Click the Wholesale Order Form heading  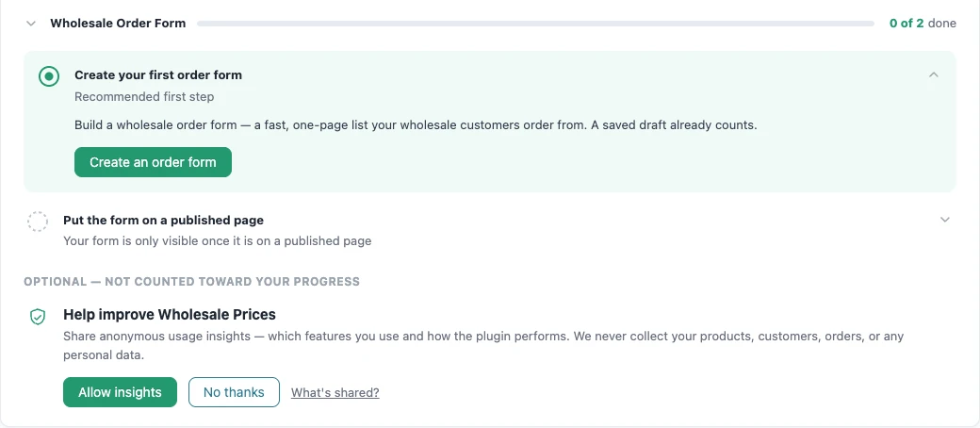tap(118, 24)
